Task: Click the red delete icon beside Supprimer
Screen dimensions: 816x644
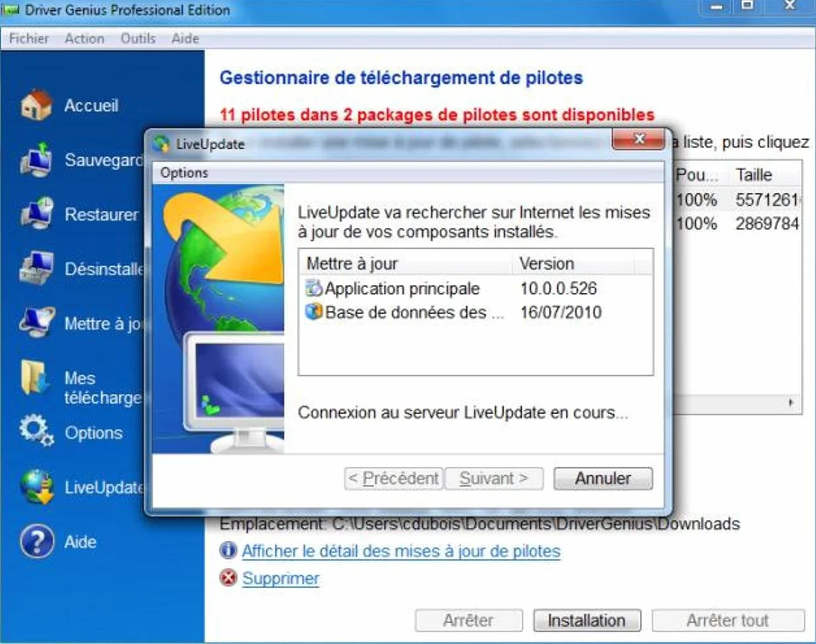Action: tap(229, 578)
